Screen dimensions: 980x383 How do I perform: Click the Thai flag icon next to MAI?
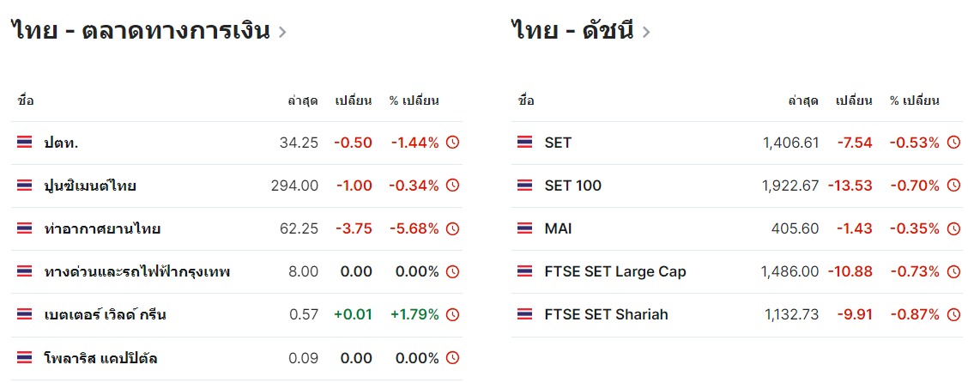[525, 229]
